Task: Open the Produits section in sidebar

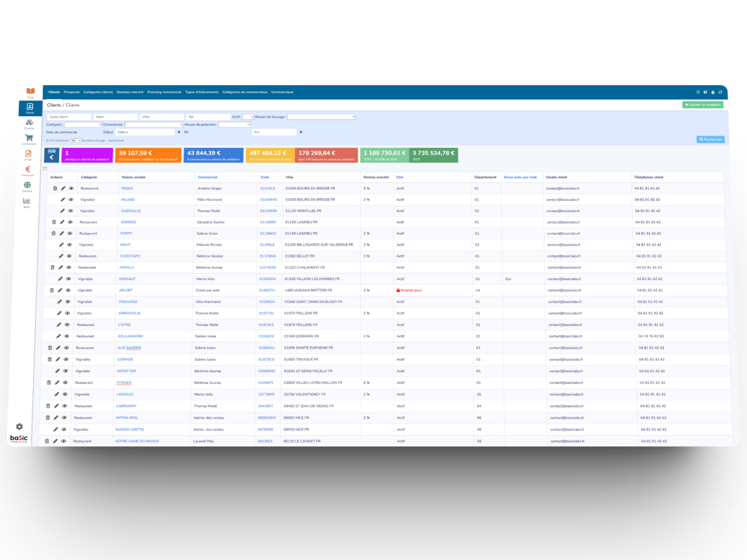Action: point(29,123)
